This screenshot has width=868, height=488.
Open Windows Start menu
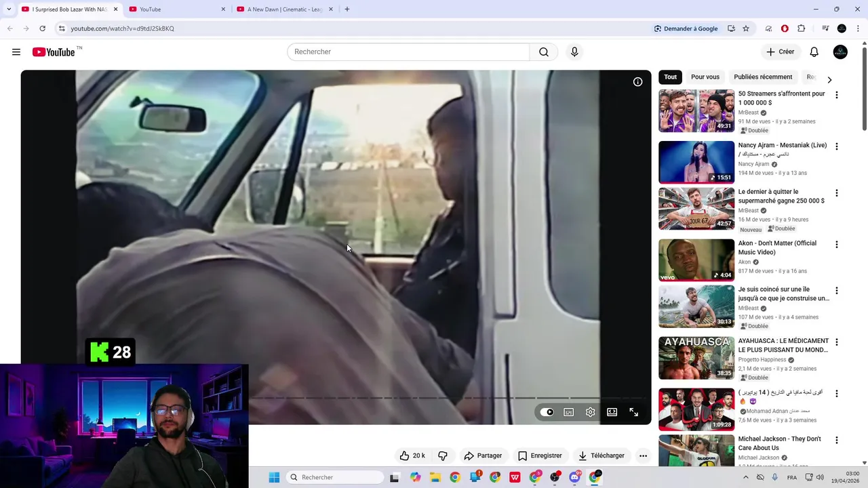[x=274, y=477]
